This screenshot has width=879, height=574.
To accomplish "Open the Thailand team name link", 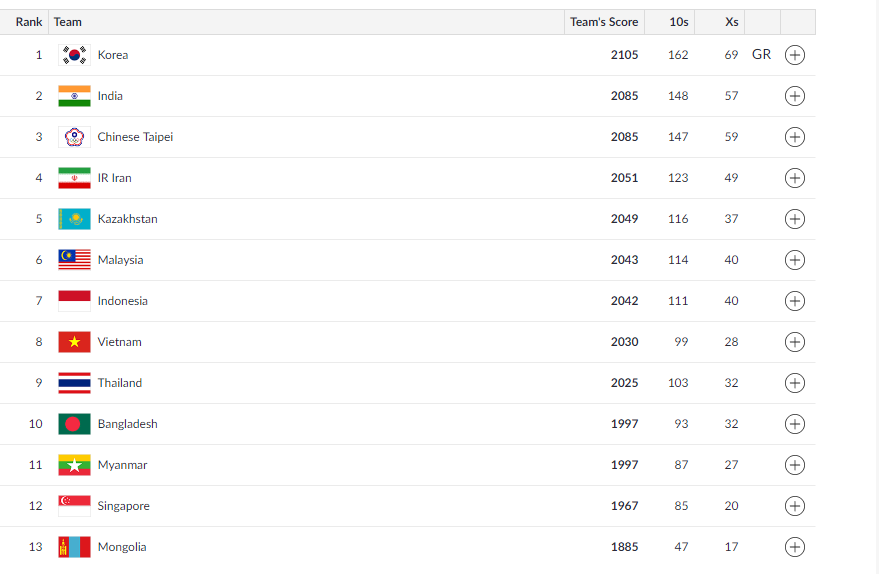I will 119,383.
